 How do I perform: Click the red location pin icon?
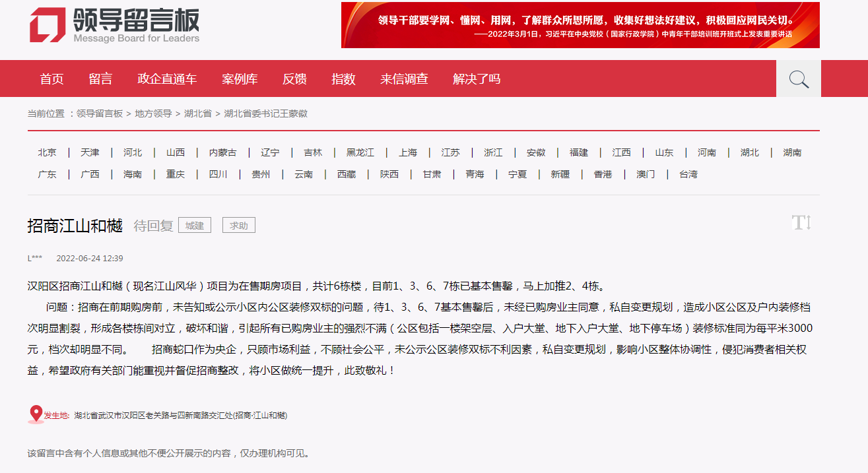click(36, 414)
